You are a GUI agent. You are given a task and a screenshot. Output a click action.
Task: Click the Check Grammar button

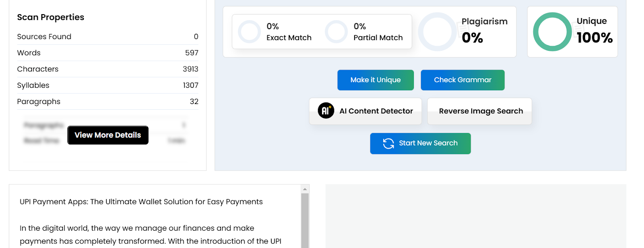(x=462, y=80)
